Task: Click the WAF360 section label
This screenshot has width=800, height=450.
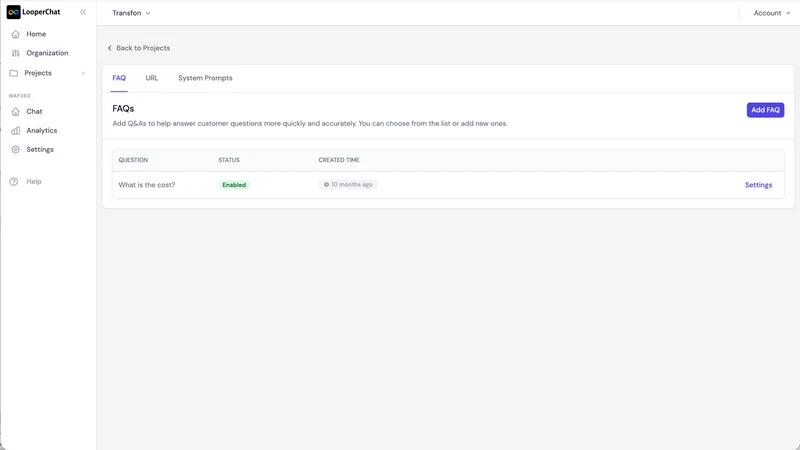Action: tap(19, 96)
